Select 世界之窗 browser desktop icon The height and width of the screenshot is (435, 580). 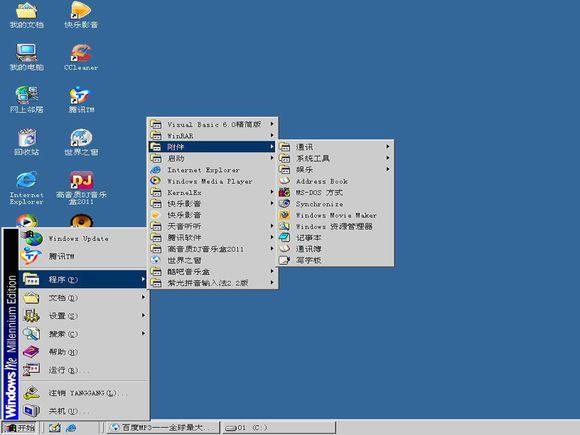click(x=81, y=142)
